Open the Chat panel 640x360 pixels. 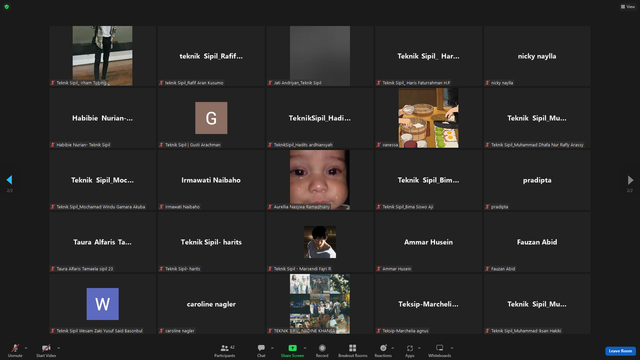(x=261, y=350)
